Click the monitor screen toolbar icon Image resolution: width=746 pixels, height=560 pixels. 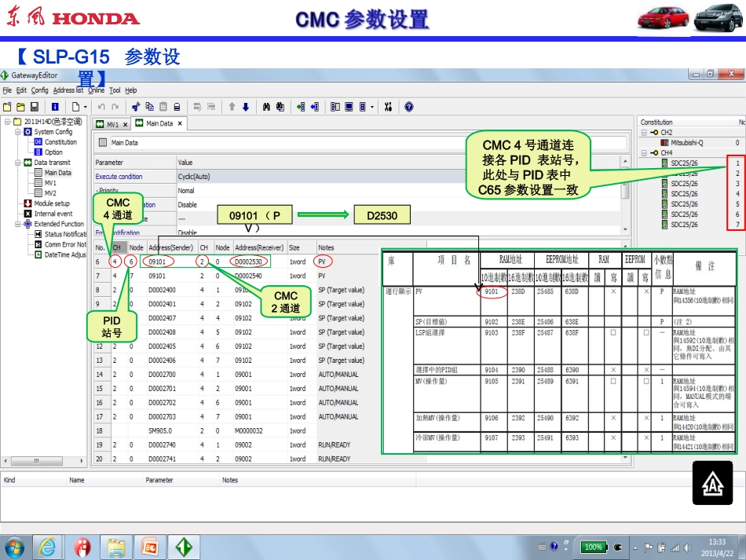click(x=349, y=107)
